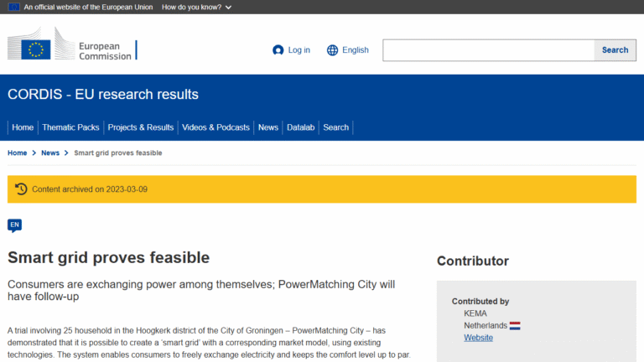
Task: Click the EU flag icon in top banner
Action: [x=14, y=7]
